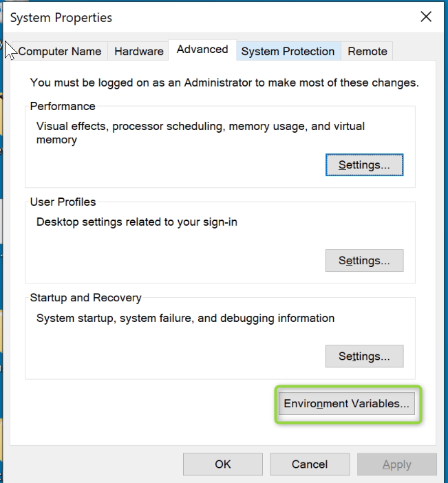Open the Hardware tab

pos(139,52)
